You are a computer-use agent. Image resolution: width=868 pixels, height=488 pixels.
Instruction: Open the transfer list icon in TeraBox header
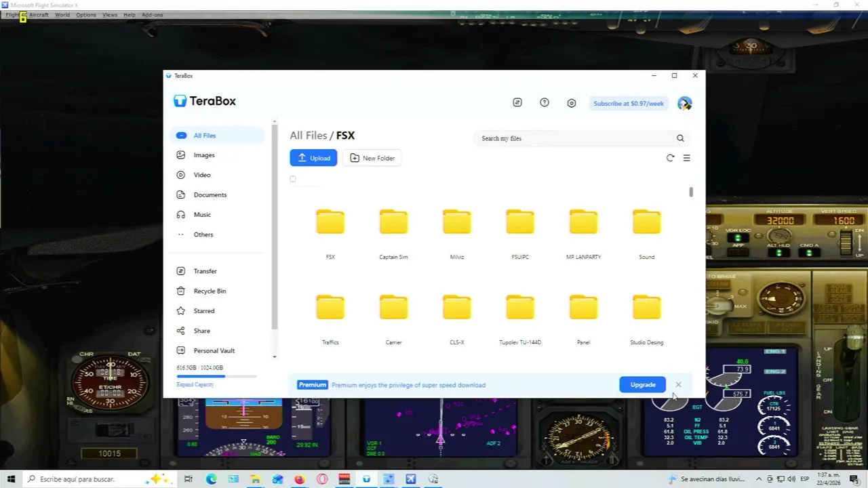(517, 102)
